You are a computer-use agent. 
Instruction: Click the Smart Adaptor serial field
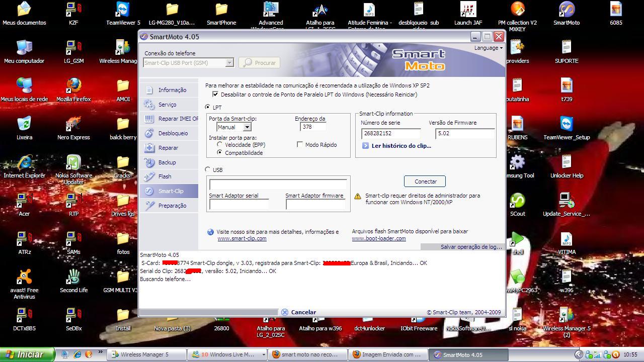pyautogui.click(x=239, y=205)
